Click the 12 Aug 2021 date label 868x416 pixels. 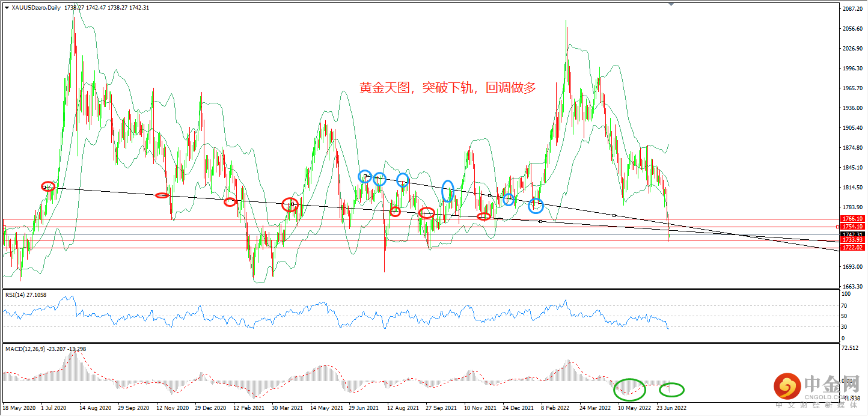[404, 408]
